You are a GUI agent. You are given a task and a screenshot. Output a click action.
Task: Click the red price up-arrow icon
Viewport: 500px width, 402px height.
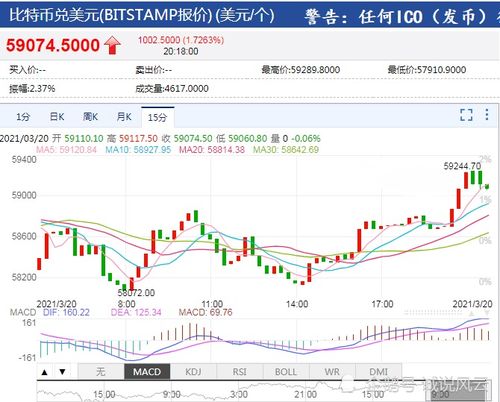coord(113,45)
